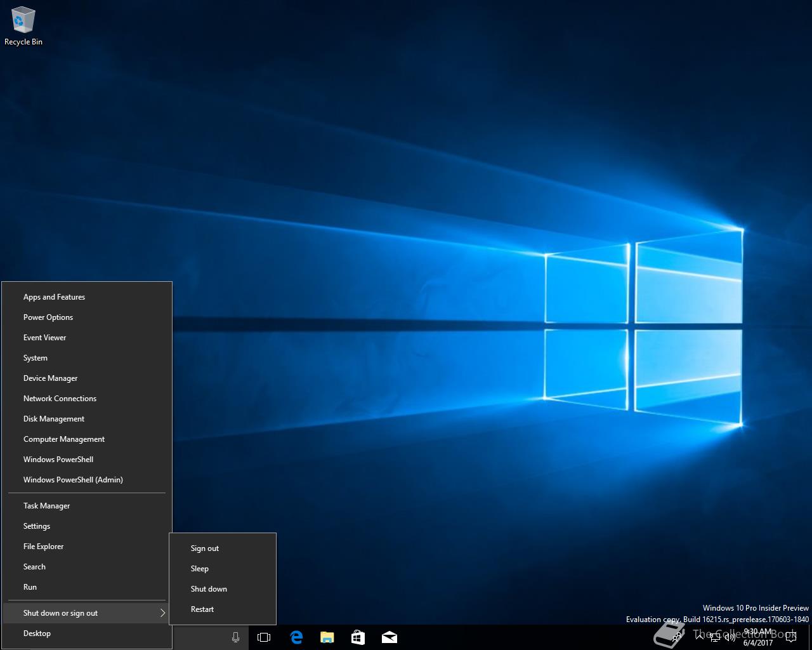Screen dimensions: 812x650
Task: Launch Windows PowerShell
Action: (x=87, y=460)
